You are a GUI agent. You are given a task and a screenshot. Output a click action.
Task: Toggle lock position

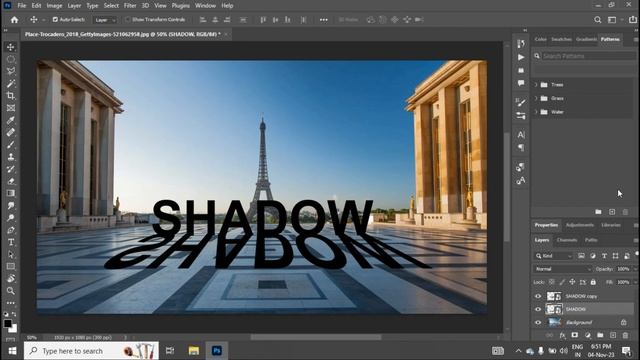(572, 282)
